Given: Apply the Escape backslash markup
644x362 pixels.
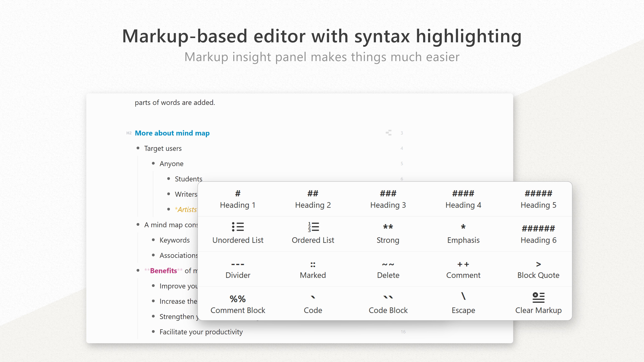Looking at the screenshot, I should (463, 303).
